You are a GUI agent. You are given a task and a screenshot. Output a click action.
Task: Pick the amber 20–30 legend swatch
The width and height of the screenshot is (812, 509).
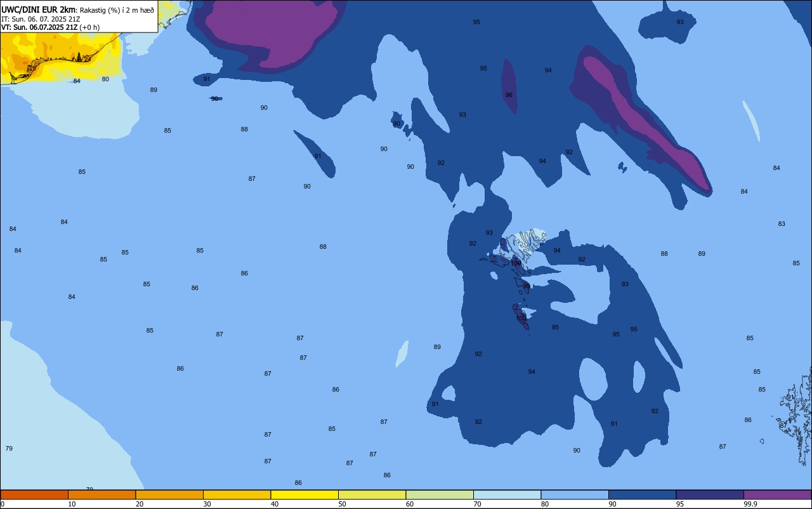[169, 494]
